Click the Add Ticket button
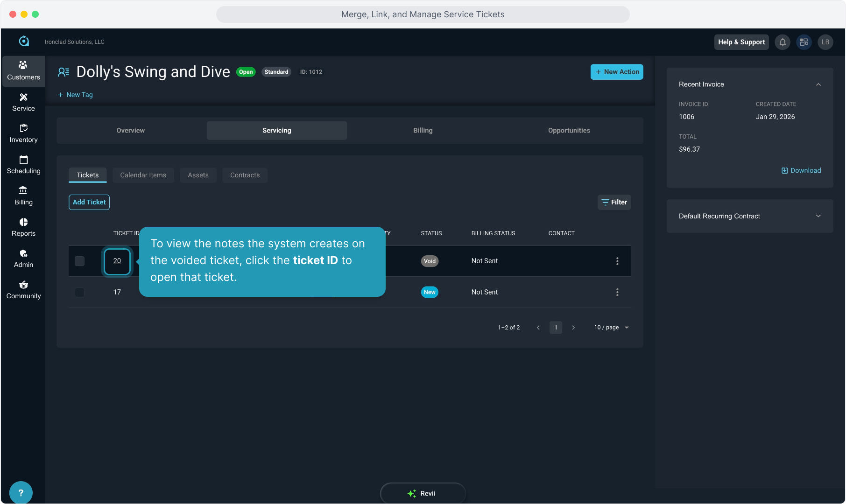Viewport: 846px width, 504px height. (x=89, y=203)
